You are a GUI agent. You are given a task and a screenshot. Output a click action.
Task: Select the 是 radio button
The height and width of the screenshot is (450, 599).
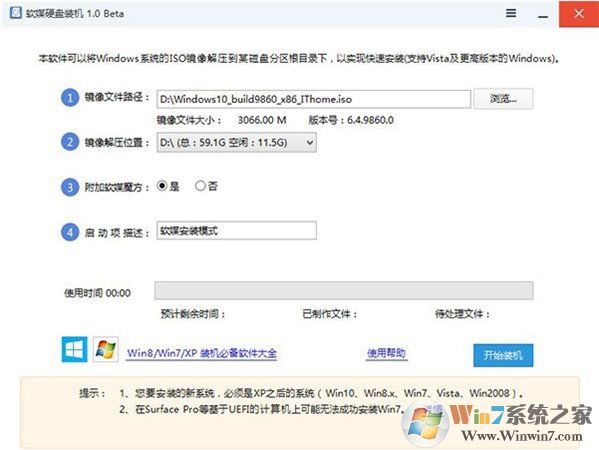[162, 186]
